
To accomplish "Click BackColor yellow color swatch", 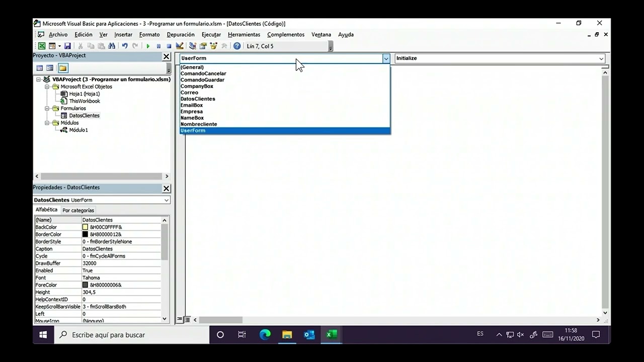I will 85,227.
